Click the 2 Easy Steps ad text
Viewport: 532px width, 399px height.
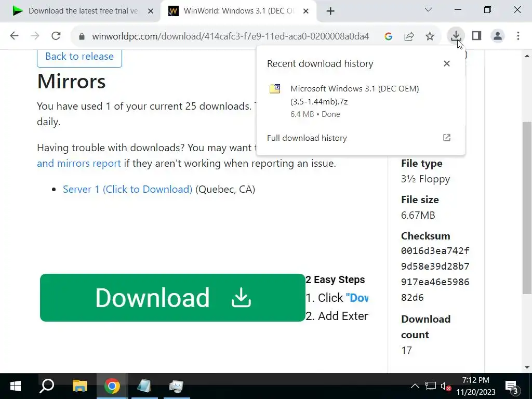click(x=335, y=280)
